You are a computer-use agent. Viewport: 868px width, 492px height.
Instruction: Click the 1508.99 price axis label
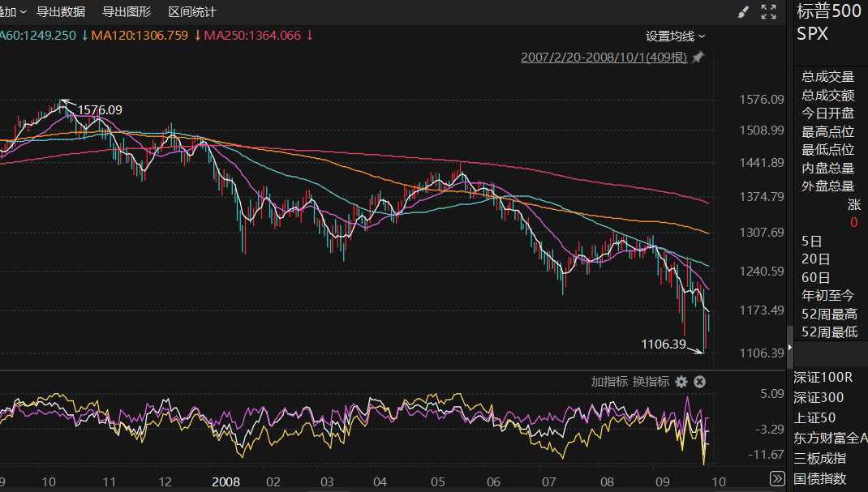pos(762,130)
